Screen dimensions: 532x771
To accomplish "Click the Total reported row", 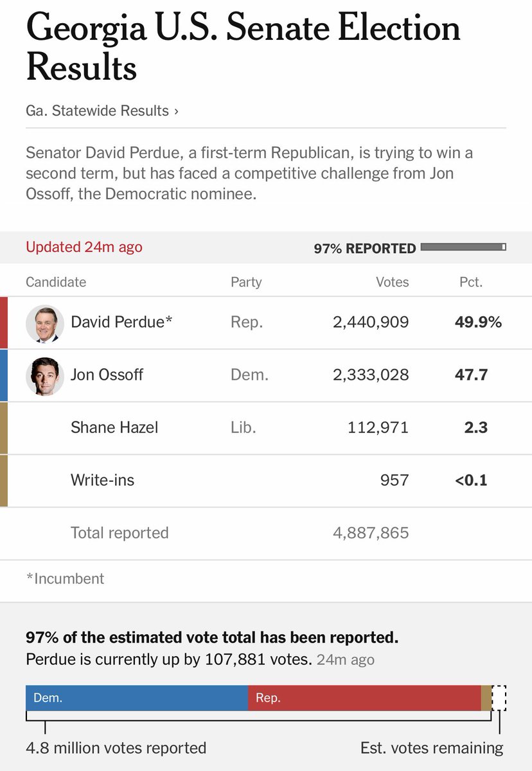I will 266,533.
